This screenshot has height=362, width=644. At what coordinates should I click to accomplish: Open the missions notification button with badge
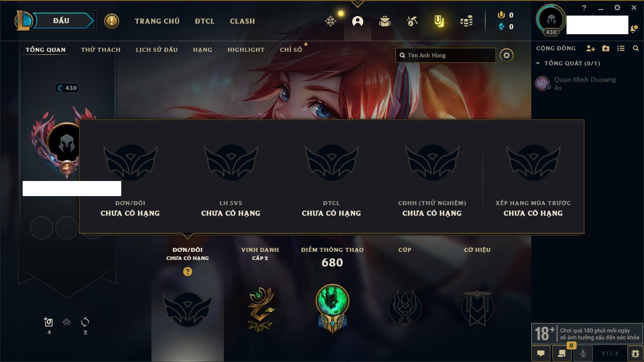562,353
